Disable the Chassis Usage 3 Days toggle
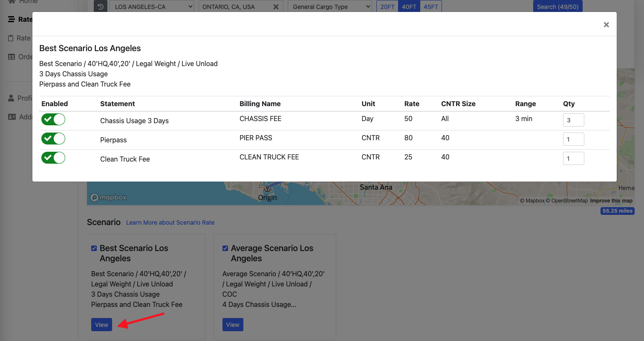 pyautogui.click(x=53, y=120)
